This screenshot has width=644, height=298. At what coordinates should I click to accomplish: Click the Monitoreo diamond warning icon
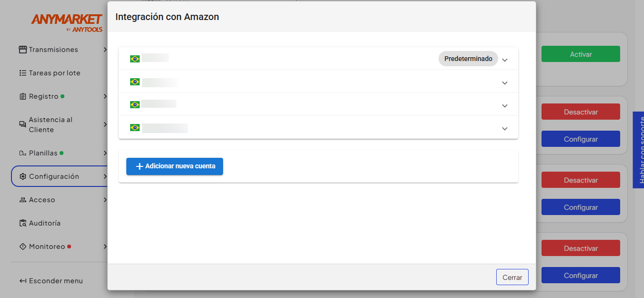point(22,247)
